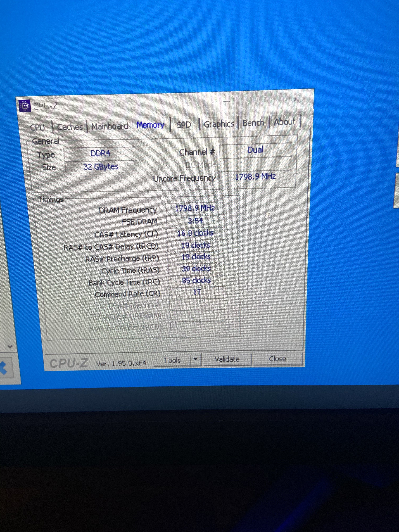Image resolution: width=399 pixels, height=532 pixels.
Task: Click the Channel # Dual field
Action: [255, 150]
